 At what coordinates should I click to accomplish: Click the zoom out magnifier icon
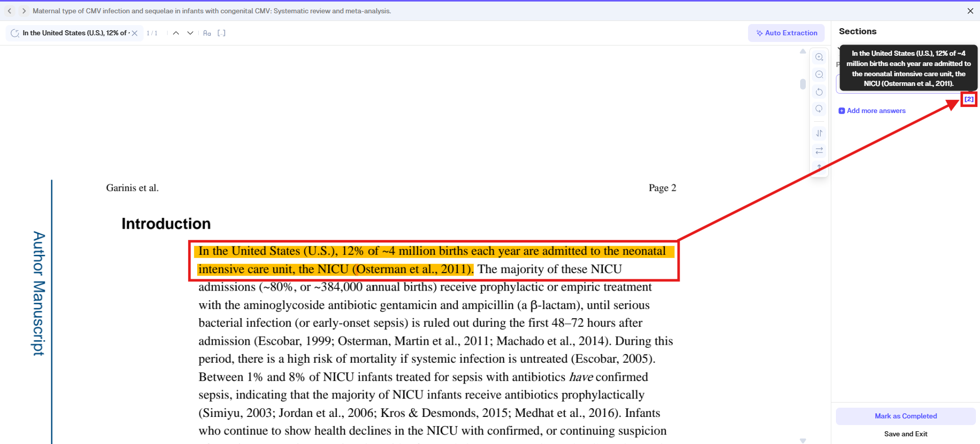tap(819, 75)
